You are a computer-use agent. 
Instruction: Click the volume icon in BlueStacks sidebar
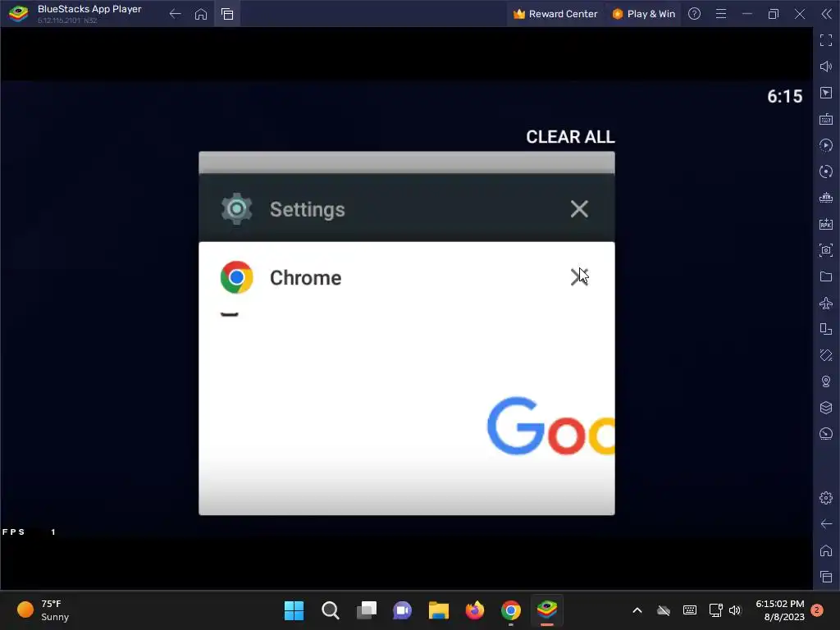tap(826, 66)
